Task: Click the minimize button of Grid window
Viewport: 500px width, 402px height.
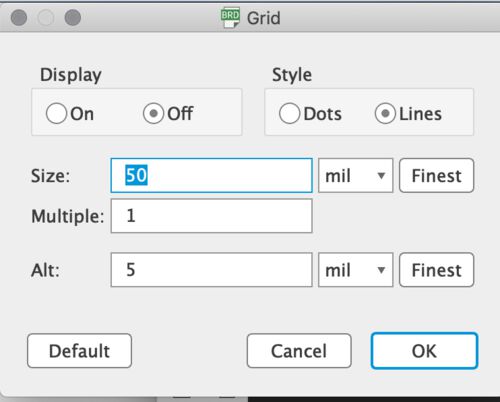Action: 46,17
